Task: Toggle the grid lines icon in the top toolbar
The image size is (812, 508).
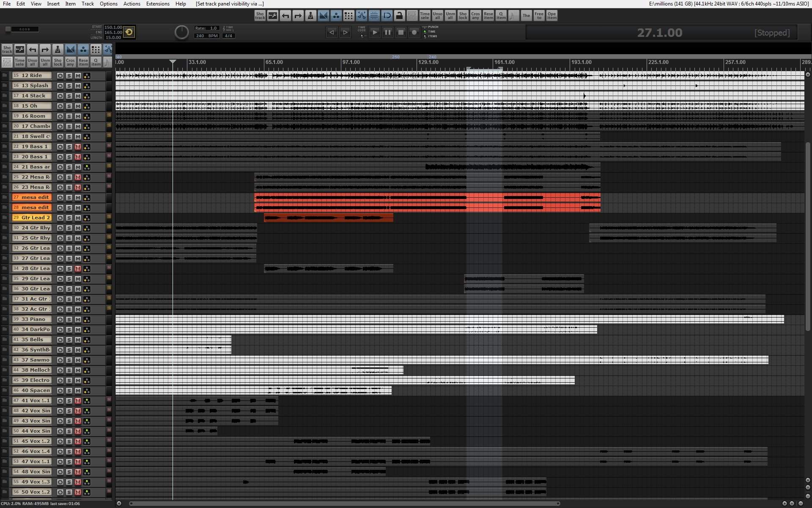Action: (348, 16)
